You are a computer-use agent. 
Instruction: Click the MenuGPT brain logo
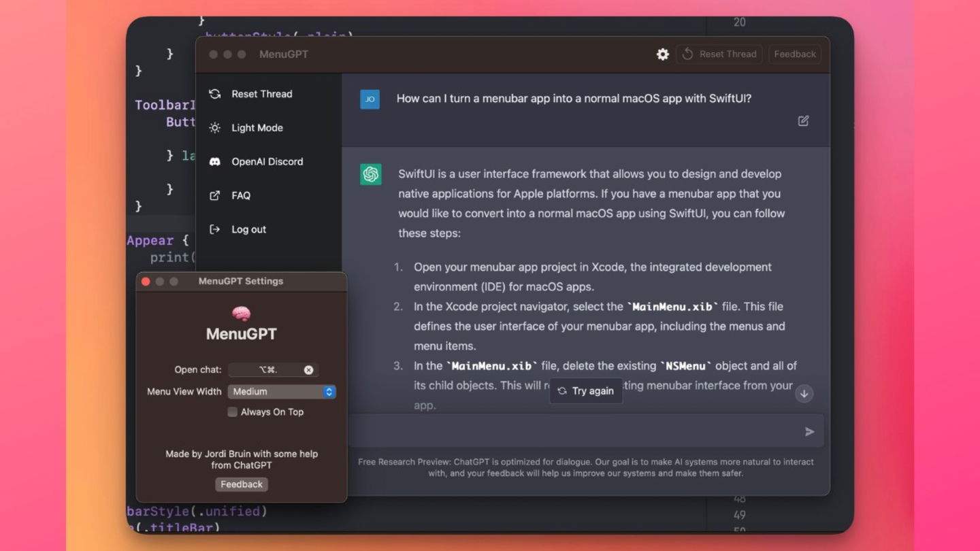[241, 312]
